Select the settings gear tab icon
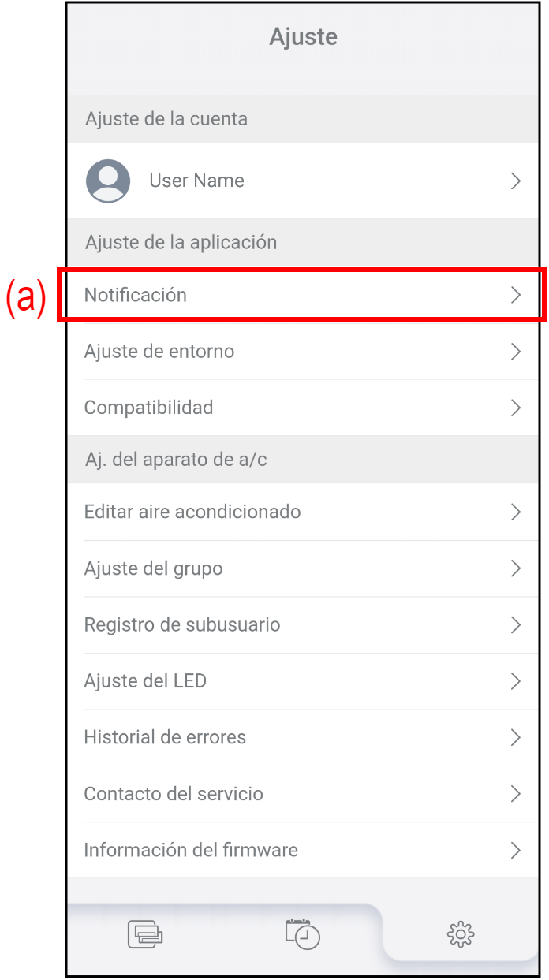 click(x=460, y=934)
